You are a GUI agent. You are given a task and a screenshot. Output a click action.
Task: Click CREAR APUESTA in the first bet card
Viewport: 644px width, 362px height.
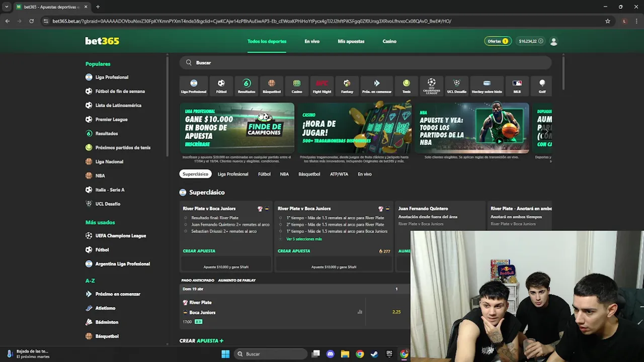point(199,251)
